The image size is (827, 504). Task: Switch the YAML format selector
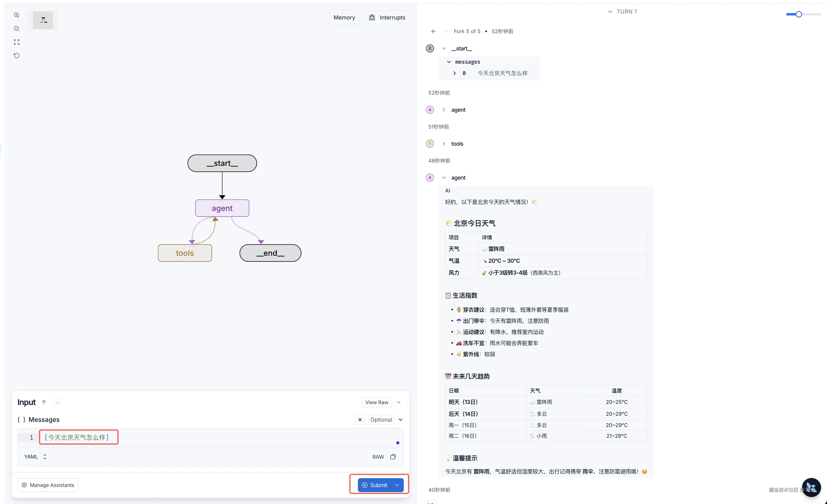(x=35, y=457)
